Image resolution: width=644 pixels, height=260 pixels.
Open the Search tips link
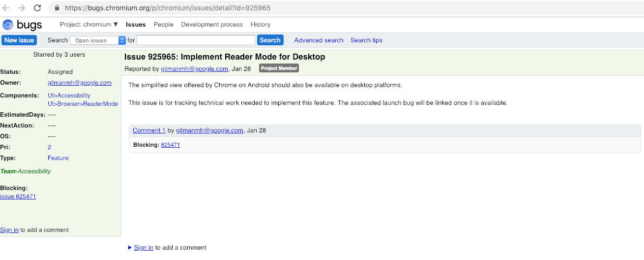click(x=366, y=40)
